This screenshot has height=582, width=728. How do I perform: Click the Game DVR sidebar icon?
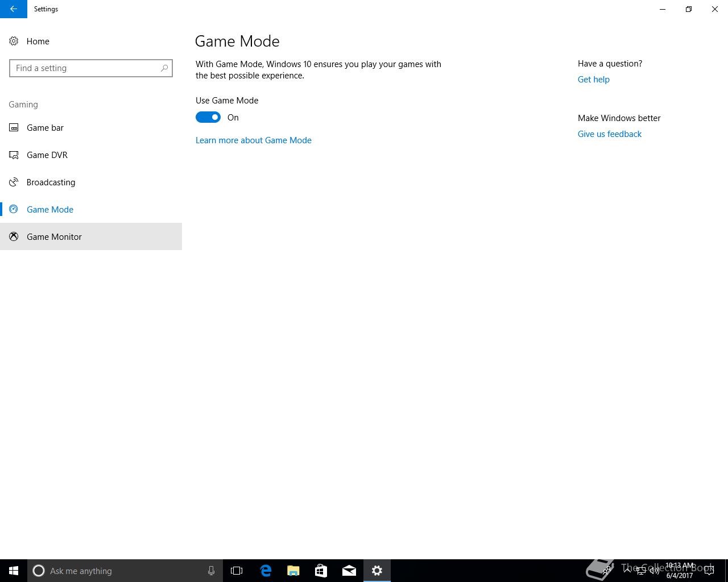(14, 155)
